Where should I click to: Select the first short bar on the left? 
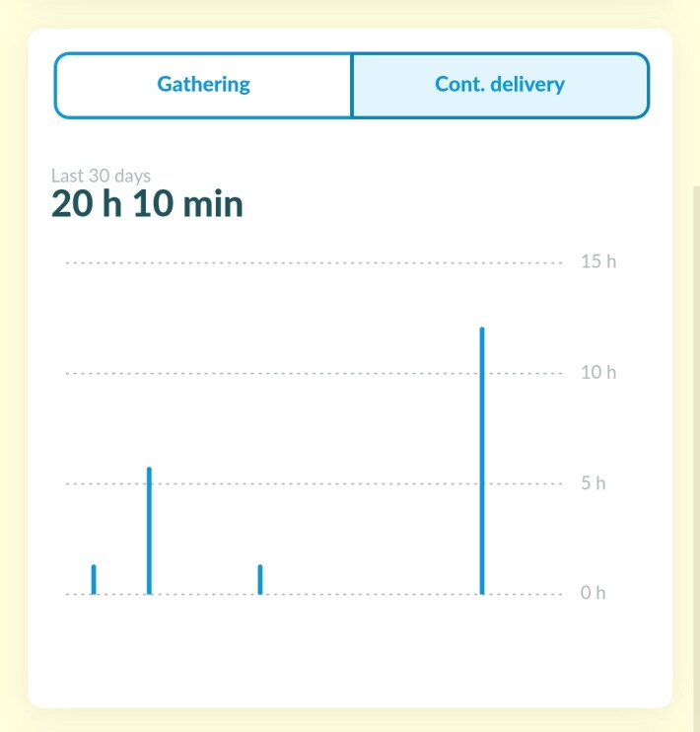(x=94, y=580)
